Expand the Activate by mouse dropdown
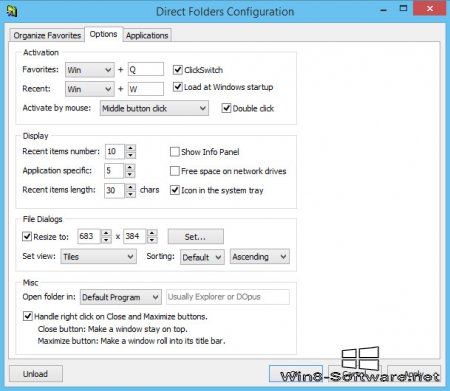450x391 pixels. point(154,108)
